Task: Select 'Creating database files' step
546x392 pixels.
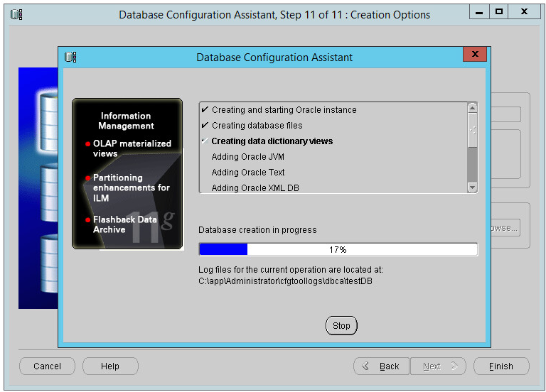Action: (257, 126)
